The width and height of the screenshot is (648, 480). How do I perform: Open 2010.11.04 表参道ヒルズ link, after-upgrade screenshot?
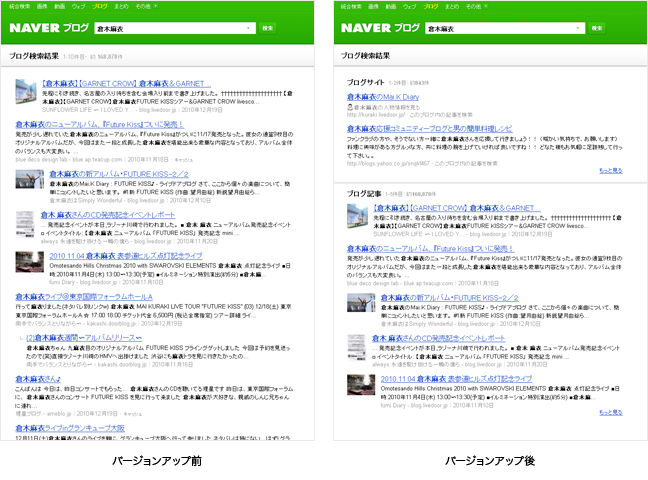coord(456,379)
